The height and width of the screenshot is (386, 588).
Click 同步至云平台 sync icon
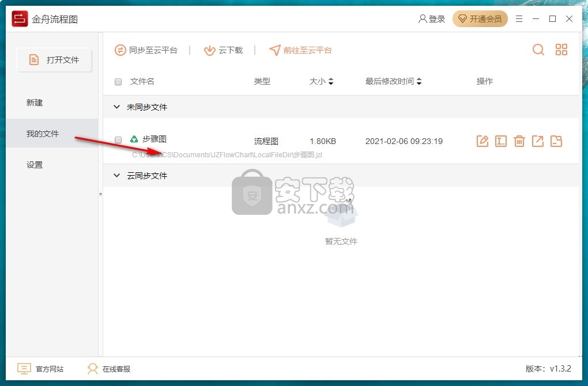[120, 50]
